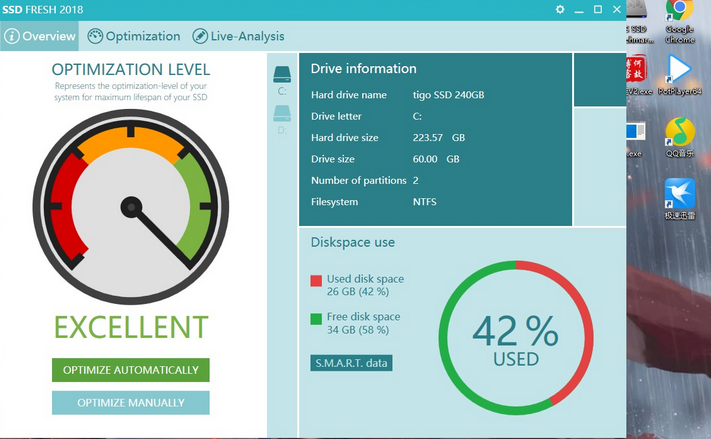The width and height of the screenshot is (711, 439).
Task: Maximize the SSD Fresh window
Action: coord(598,9)
